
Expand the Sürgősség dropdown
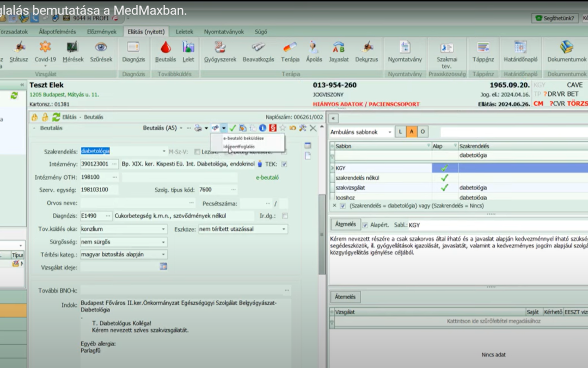[163, 242]
